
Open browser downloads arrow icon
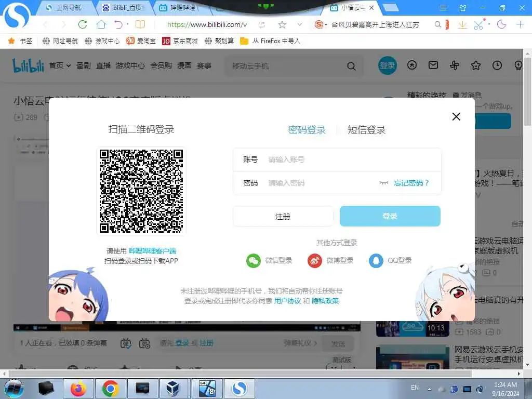pyautogui.click(x=462, y=24)
